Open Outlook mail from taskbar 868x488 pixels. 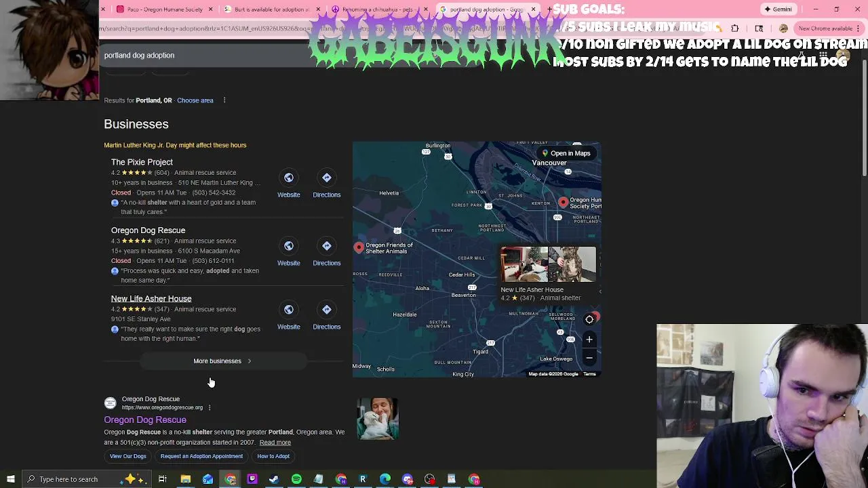tap(208, 479)
